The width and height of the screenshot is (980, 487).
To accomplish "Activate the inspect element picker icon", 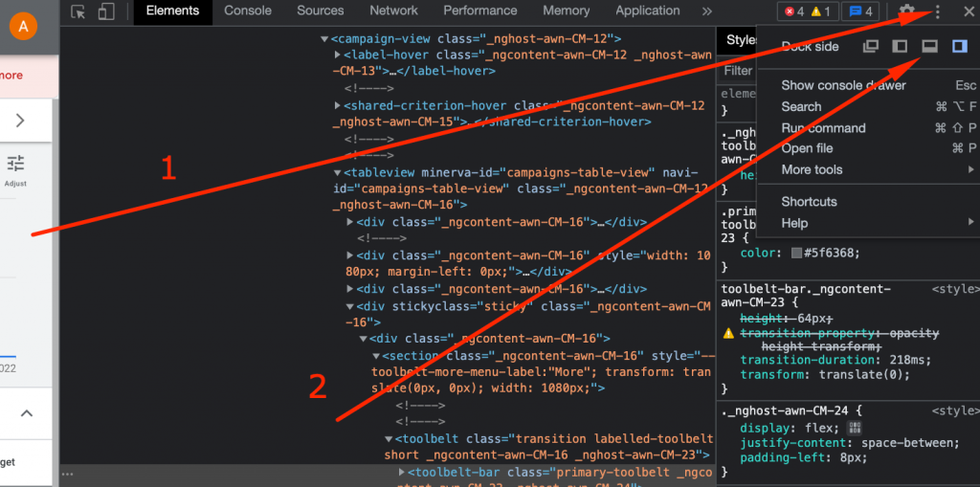I will 78,11.
